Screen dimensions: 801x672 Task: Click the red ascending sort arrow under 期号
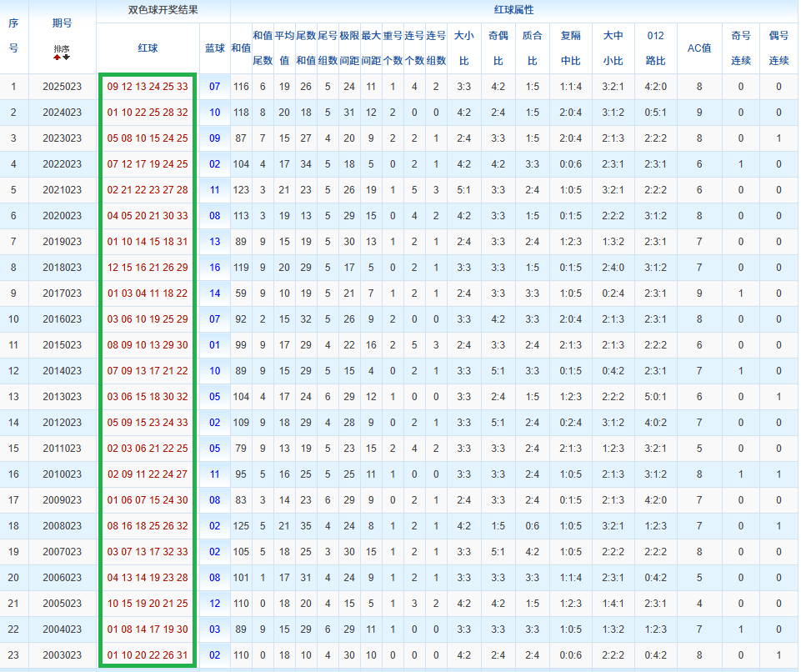58,58
